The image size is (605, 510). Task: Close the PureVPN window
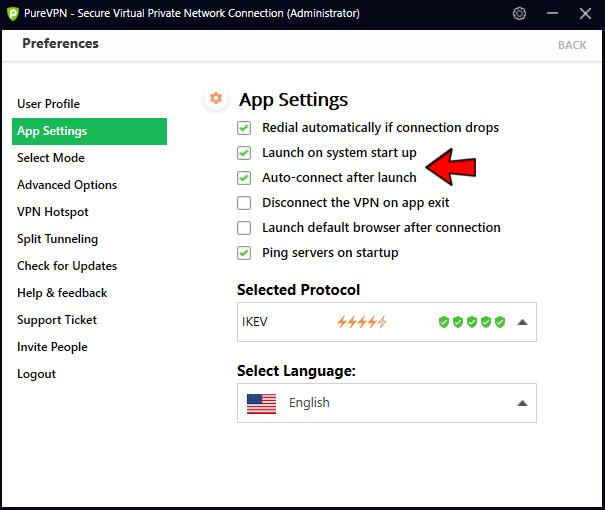point(585,14)
